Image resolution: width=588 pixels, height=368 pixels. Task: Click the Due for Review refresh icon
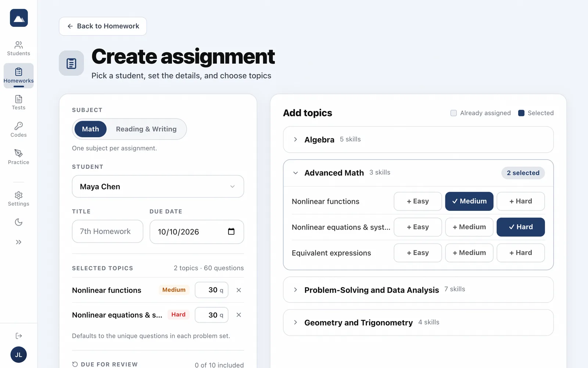(x=75, y=364)
